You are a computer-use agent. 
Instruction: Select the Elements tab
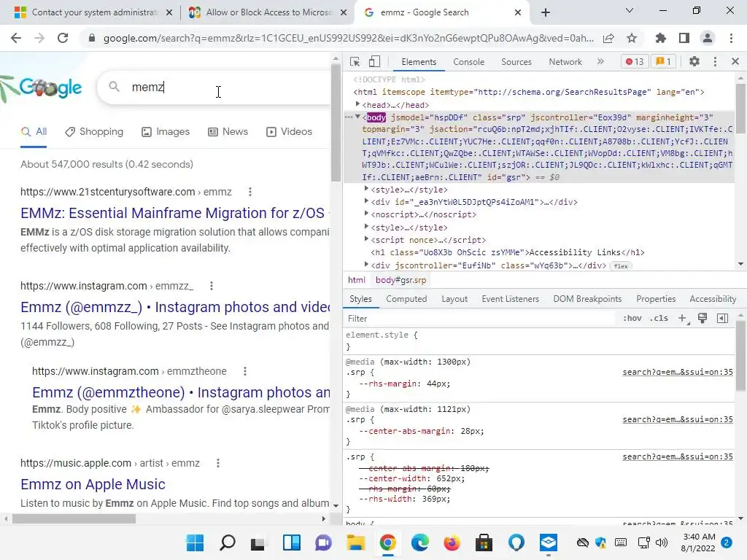click(418, 62)
